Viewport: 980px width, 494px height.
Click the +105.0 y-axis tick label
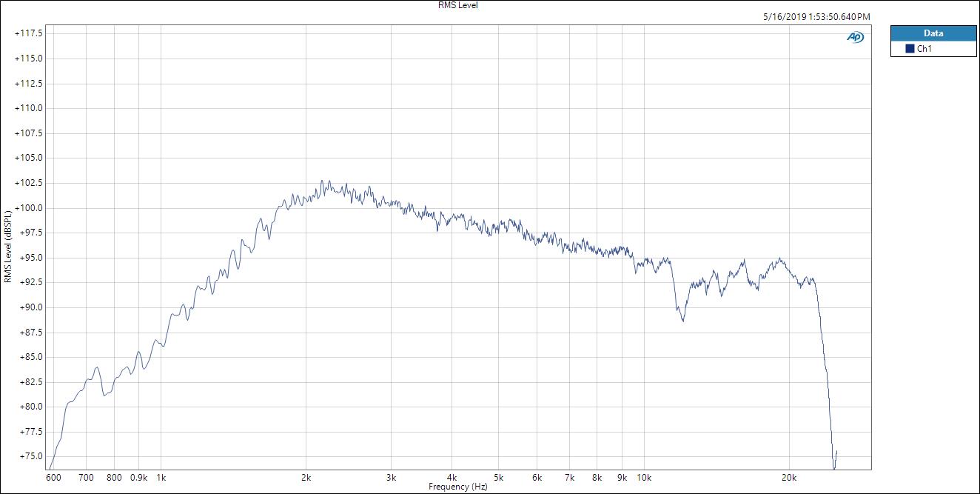[30, 158]
